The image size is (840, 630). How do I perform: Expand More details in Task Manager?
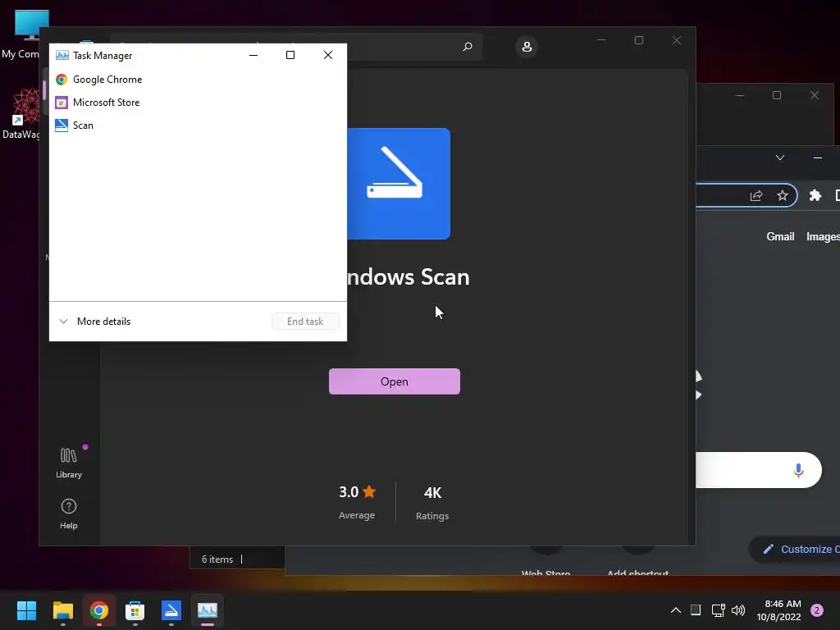95,322
